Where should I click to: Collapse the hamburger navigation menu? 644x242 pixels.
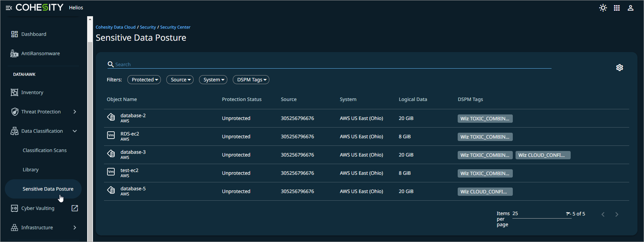[x=9, y=8]
